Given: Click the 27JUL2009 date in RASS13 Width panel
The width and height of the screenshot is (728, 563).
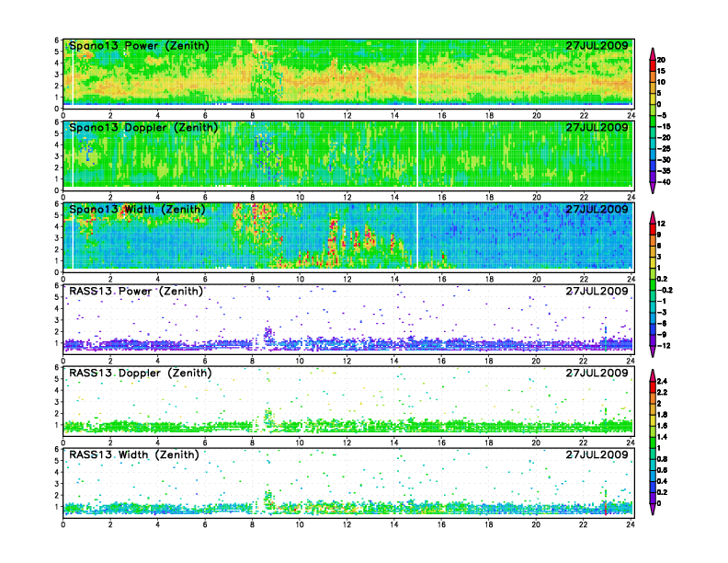Looking at the screenshot, I should pos(597,454).
